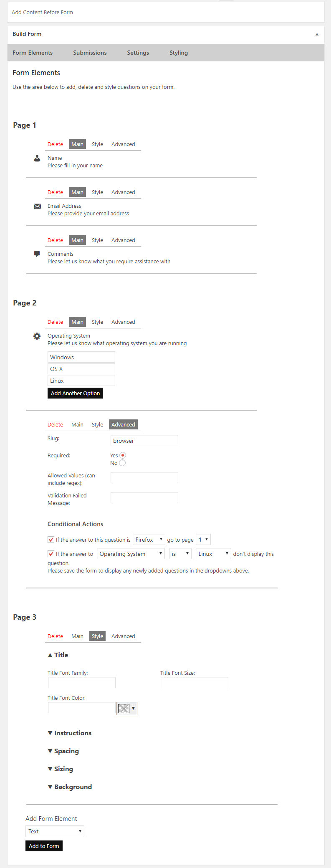
Task: Expand the Instructions style section
Action: [70, 733]
